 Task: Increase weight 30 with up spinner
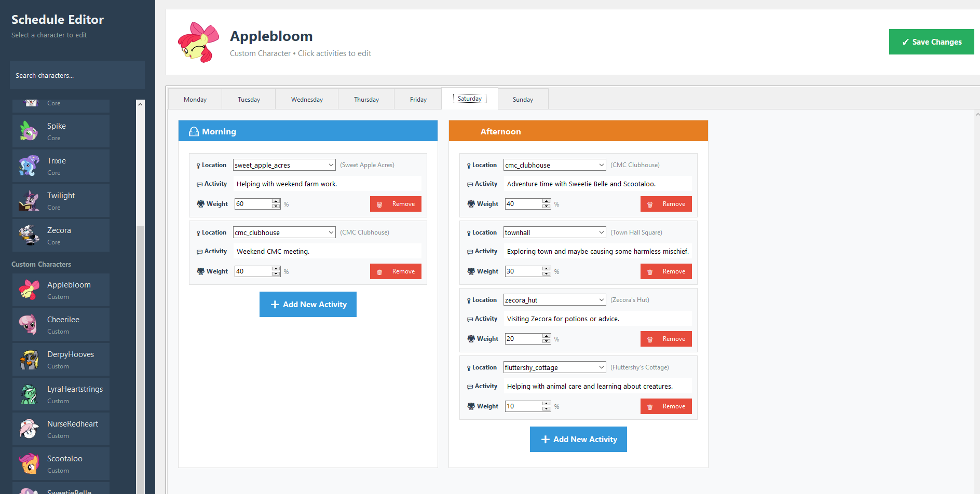[x=547, y=269]
